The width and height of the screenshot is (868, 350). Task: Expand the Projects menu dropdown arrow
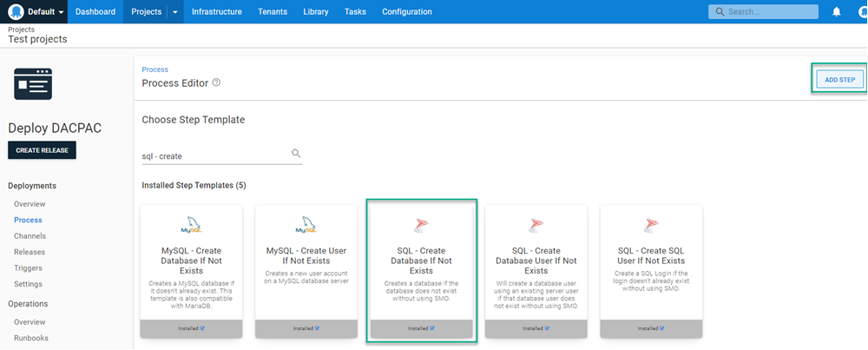coord(174,12)
